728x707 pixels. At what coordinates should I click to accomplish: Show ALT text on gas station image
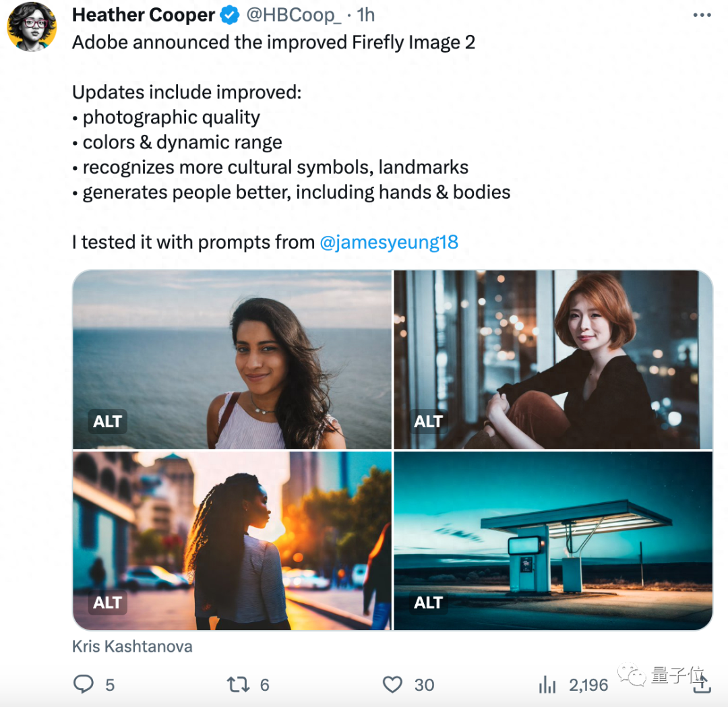pyautogui.click(x=429, y=603)
